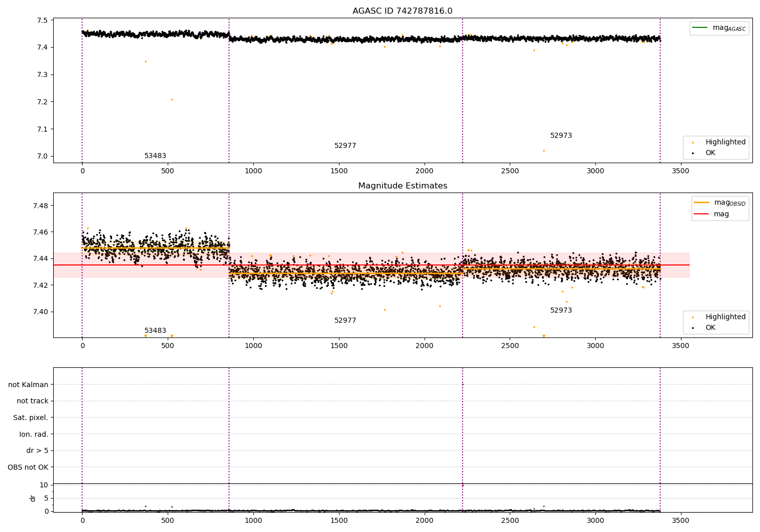Select the mag AGASC legend label

pos(729,28)
